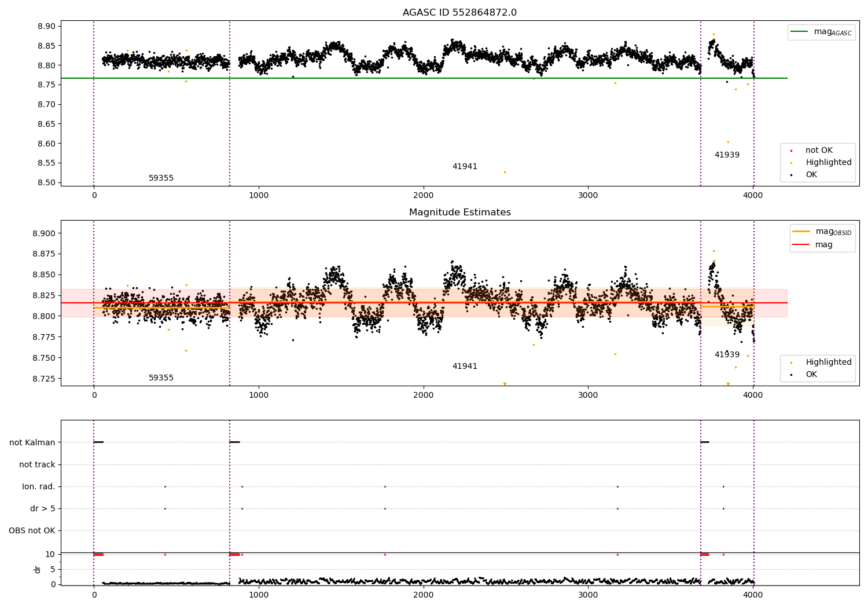
Task: Click OBSID label 41941 in top plot
Action: [465, 167]
